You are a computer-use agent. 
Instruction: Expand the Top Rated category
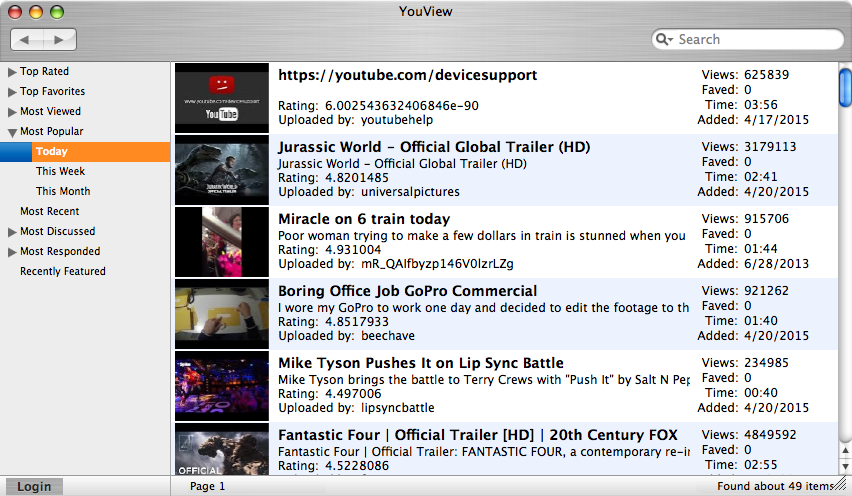(x=12, y=72)
